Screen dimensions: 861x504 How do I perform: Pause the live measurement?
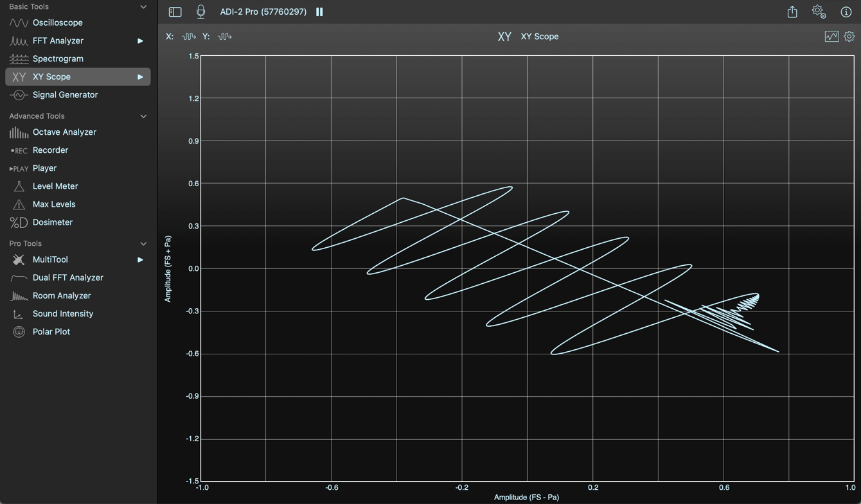(319, 12)
